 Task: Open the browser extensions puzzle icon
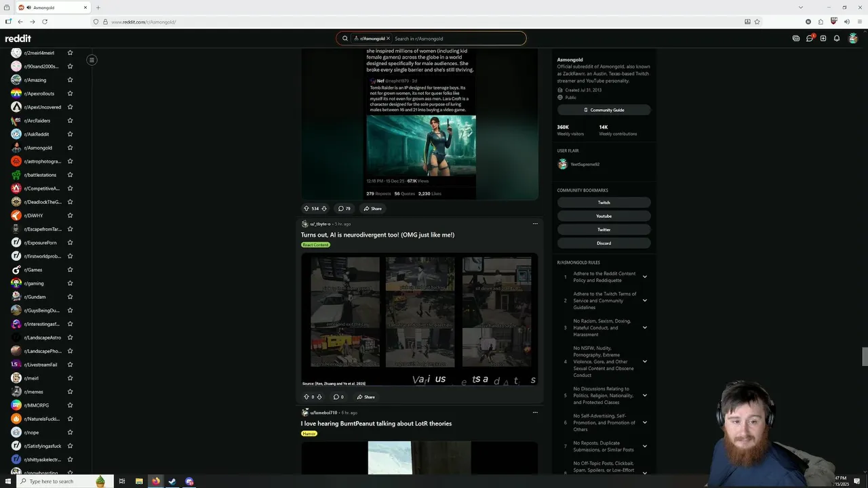click(x=821, y=22)
